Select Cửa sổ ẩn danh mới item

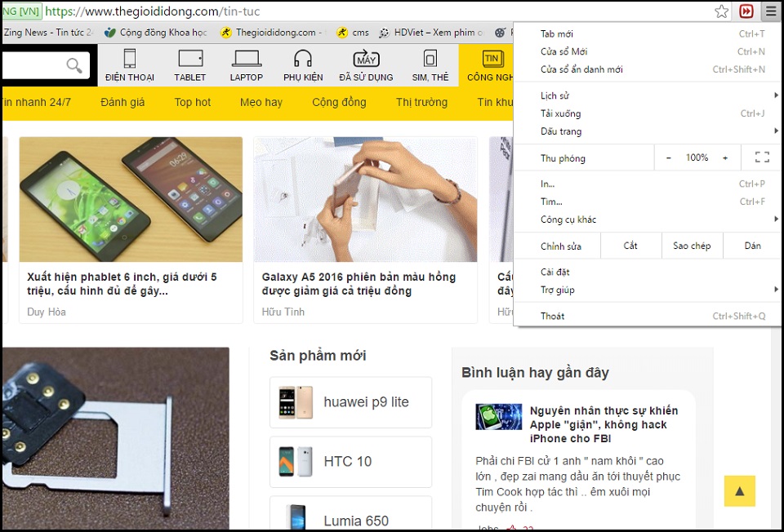point(648,69)
